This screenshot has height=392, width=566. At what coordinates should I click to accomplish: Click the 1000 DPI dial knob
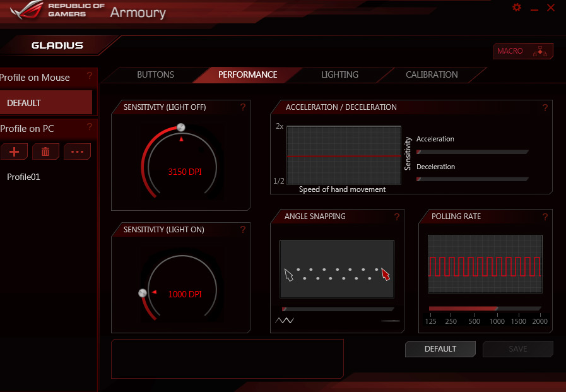[143, 293]
